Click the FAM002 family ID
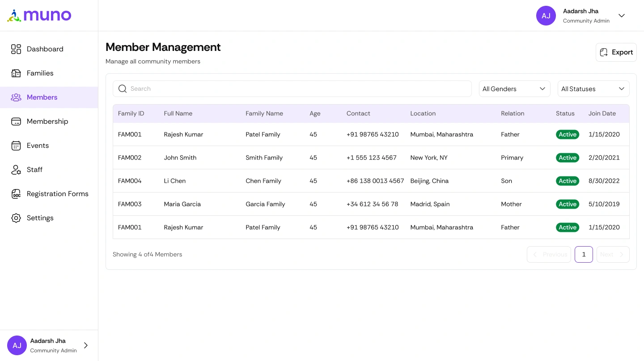The image size is (644, 361). click(x=130, y=158)
